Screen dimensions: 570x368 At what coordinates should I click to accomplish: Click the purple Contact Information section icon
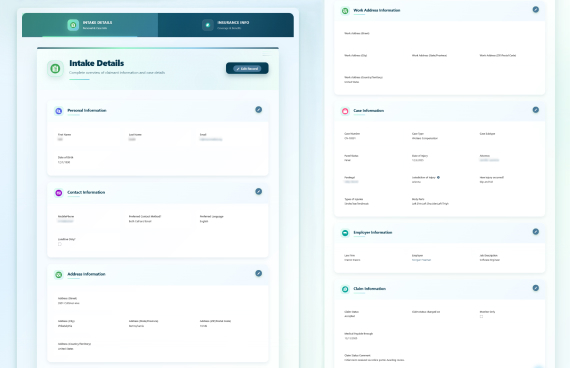point(59,193)
